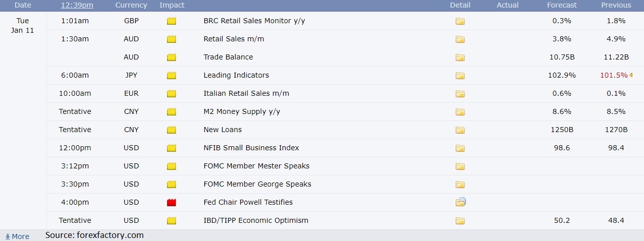Open detail folder for IBD/TIPP Economic Optimism
This screenshot has height=241, width=644.
click(460, 221)
